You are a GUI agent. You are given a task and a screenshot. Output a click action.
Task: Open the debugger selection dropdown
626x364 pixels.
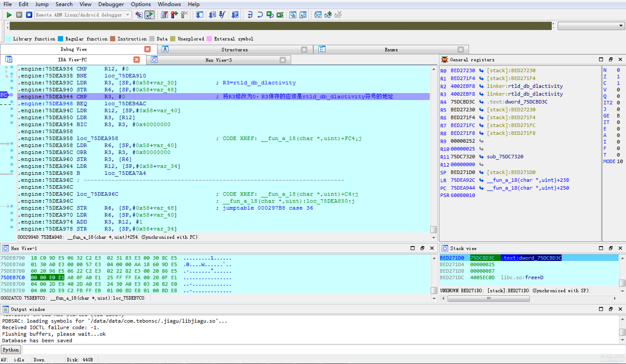128,15
